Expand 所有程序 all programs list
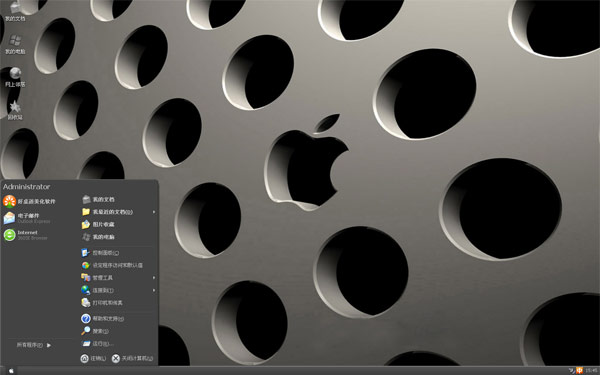Screen dimensions: 600x375 coord(34,345)
